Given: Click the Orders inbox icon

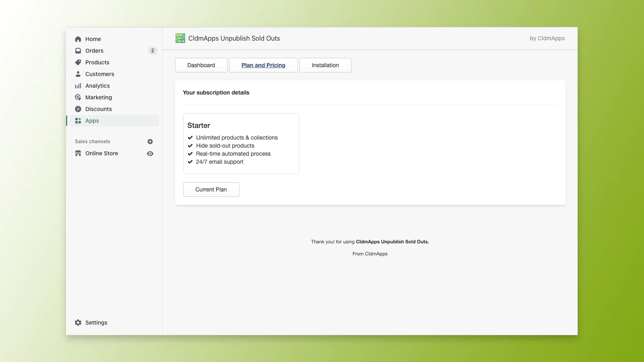Looking at the screenshot, I should (x=78, y=51).
